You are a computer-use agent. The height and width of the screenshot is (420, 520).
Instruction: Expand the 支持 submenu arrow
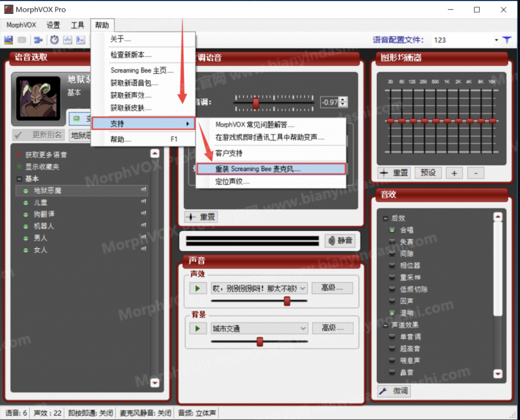(x=188, y=124)
